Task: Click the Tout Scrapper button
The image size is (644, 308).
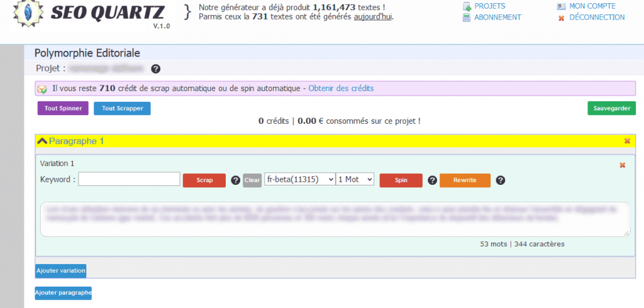Action: coord(123,108)
